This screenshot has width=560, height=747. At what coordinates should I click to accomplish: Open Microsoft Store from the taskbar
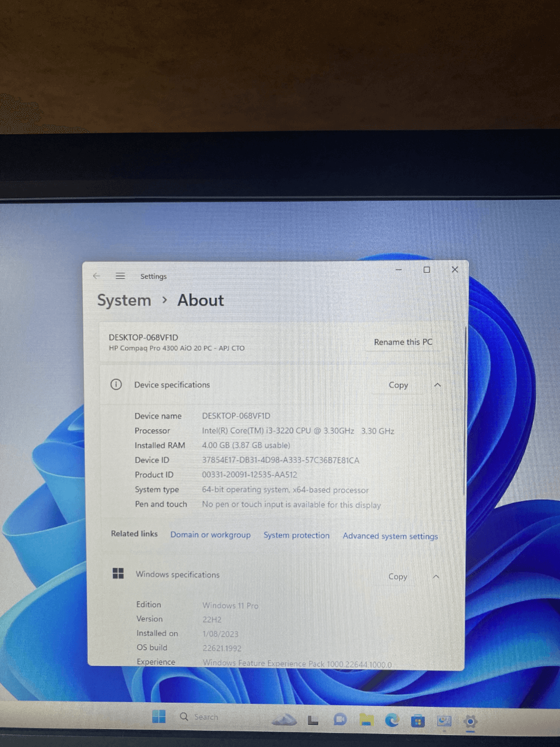click(418, 720)
